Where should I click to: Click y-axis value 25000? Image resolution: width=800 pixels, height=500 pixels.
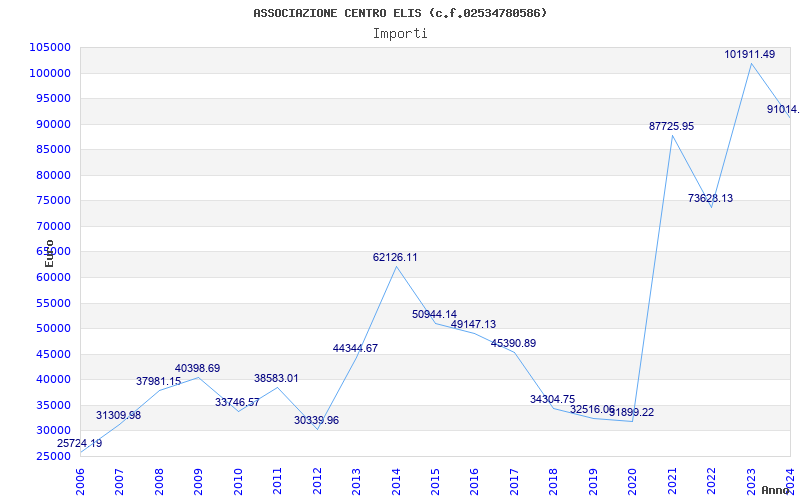[53, 456]
